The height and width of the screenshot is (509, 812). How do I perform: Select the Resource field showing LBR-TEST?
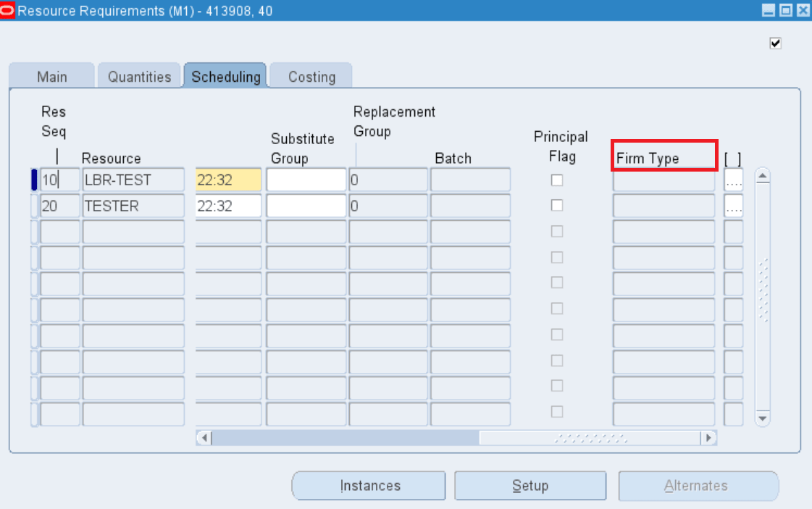coord(133,180)
